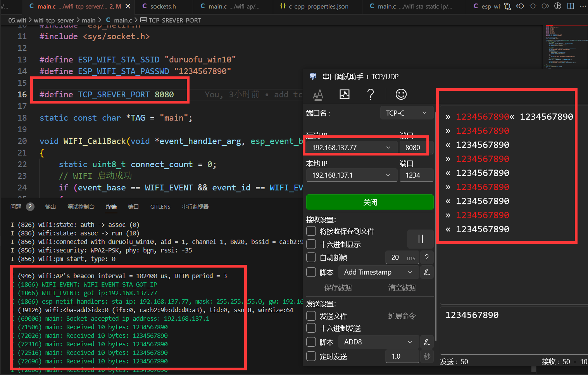Toggle the 自动断帧 checkbox

click(311, 257)
